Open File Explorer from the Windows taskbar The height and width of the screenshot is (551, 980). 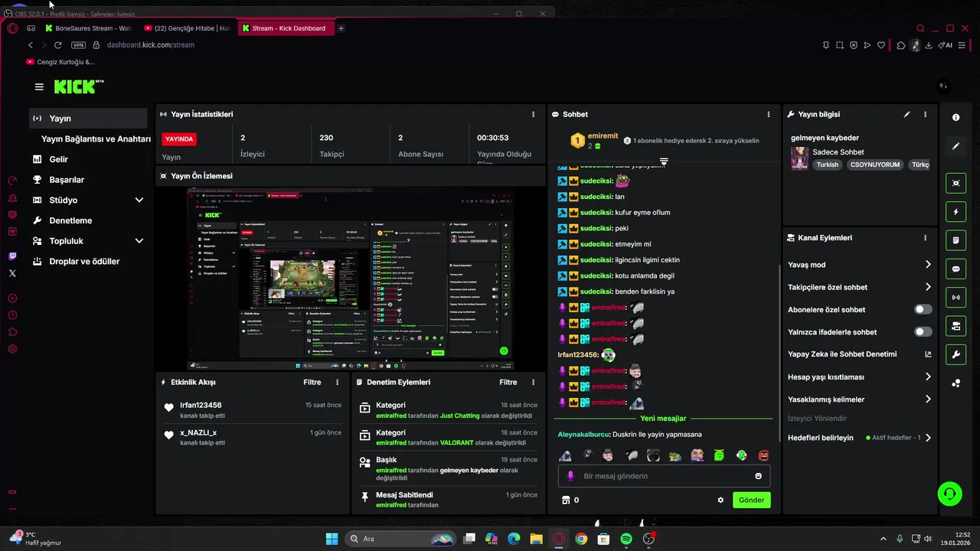(x=536, y=539)
